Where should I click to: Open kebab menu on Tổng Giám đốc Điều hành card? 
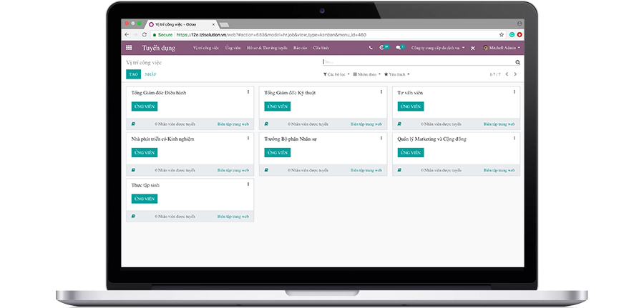[x=248, y=92]
